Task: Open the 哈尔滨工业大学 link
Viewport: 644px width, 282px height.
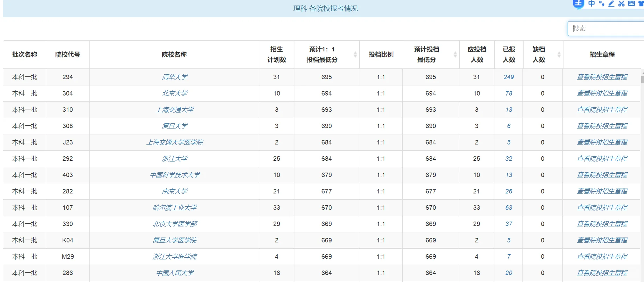Action: (175, 208)
